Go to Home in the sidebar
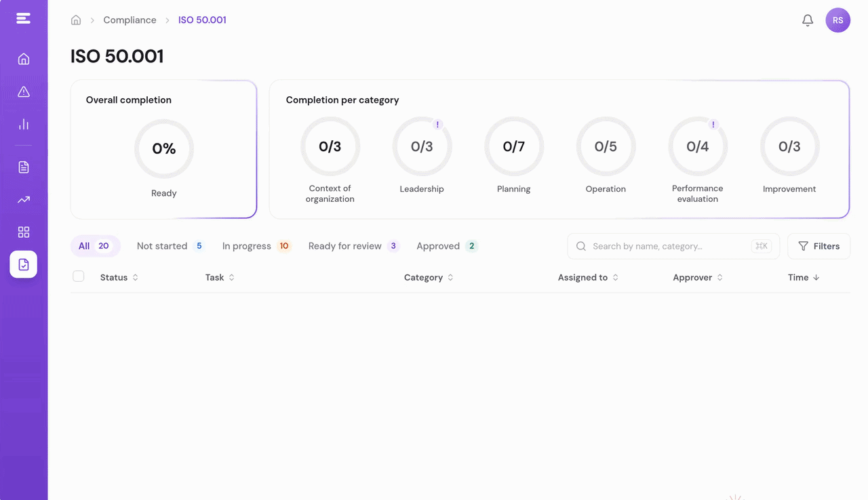Viewport: 868px width, 500px height. [24, 59]
